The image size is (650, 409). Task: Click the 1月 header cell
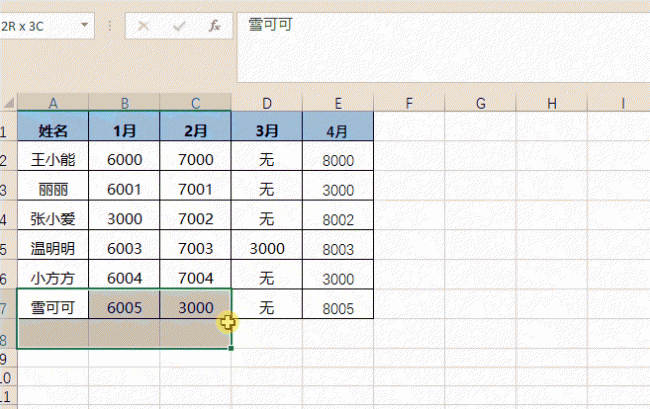[124, 126]
